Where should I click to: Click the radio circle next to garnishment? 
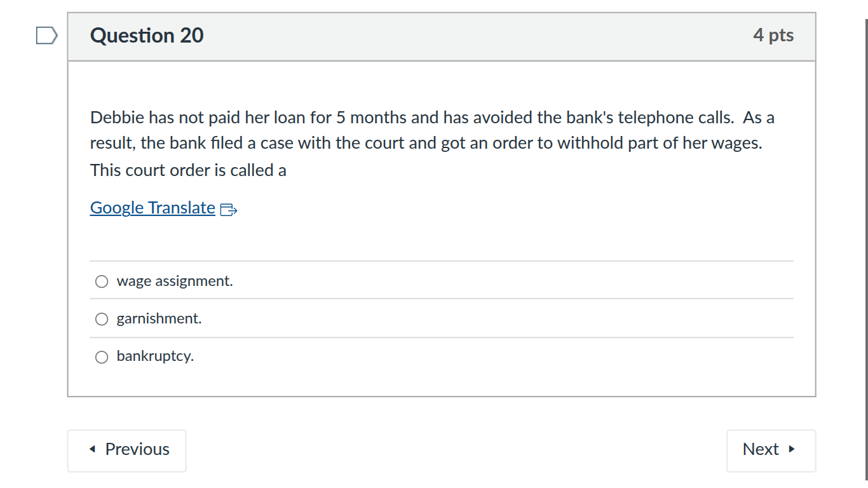(x=102, y=318)
